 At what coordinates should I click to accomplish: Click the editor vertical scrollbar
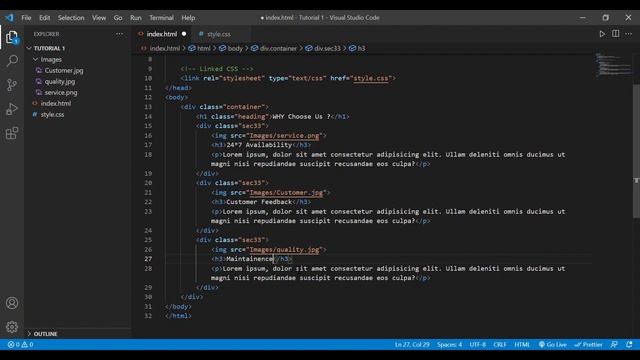pyautogui.click(x=636, y=151)
